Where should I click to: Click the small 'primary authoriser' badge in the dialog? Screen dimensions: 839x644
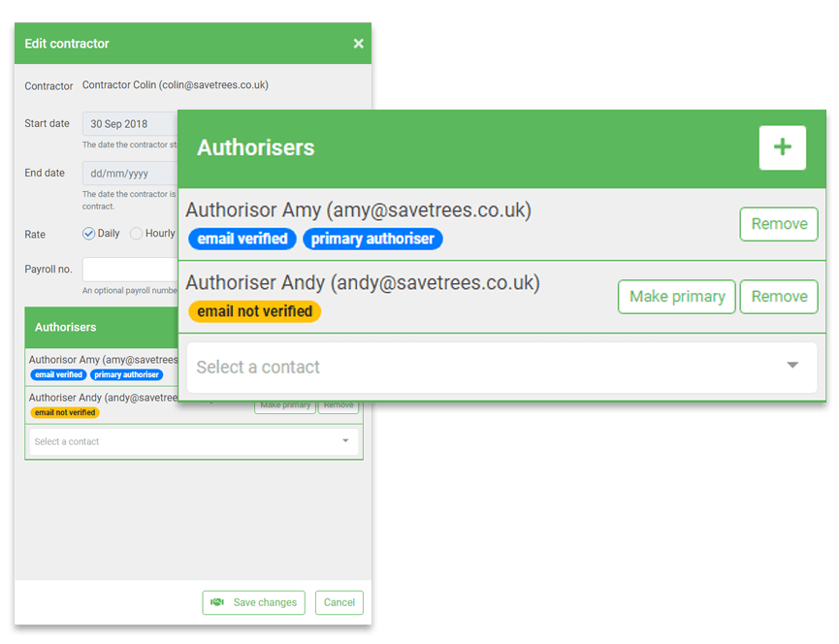[x=126, y=374]
